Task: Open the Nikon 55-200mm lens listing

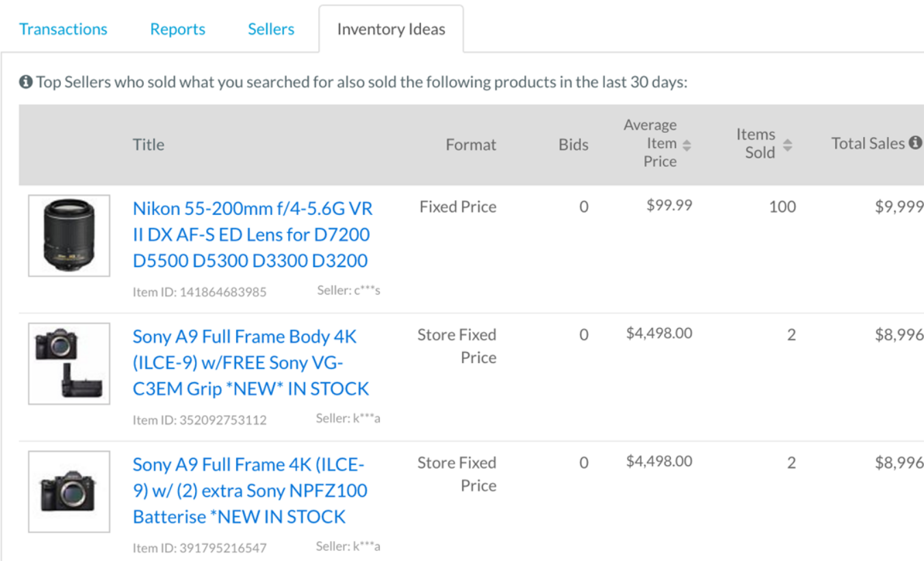Action: (252, 234)
